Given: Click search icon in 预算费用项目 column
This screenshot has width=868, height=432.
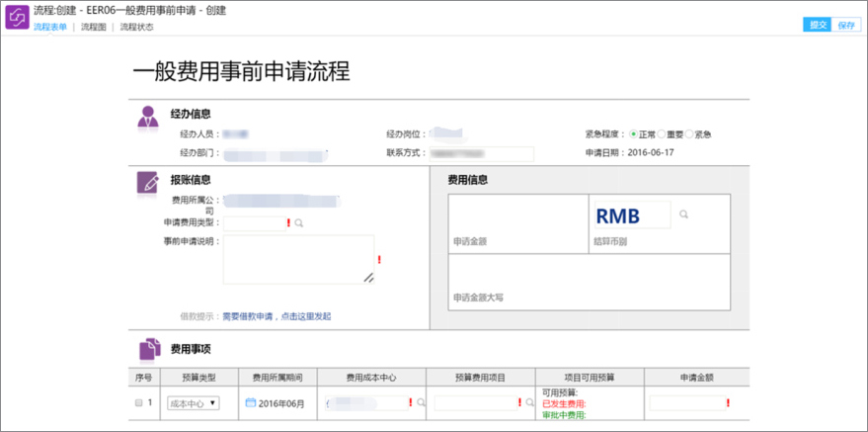Looking at the screenshot, I should pos(529,403).
